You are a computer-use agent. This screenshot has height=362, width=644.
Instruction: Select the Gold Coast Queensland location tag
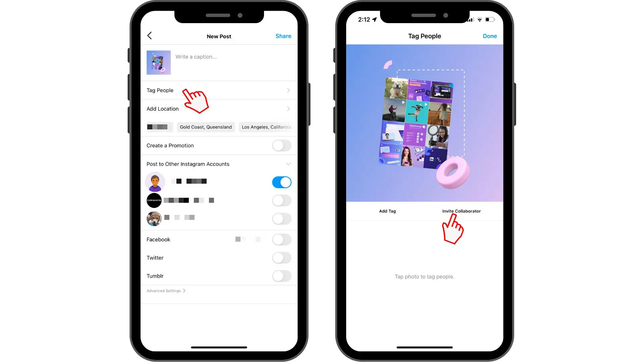pos(205,127)
